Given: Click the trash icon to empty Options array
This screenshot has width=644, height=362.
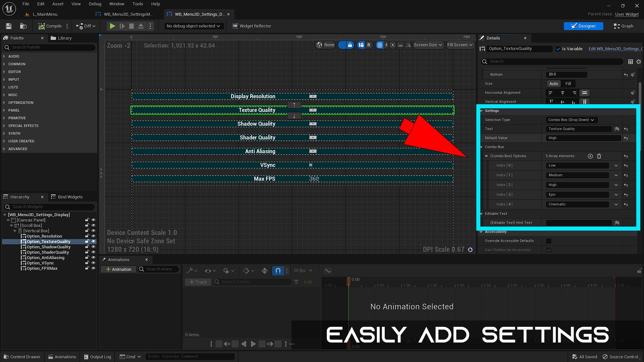Looking at the screenshot, I should pos(599,156).
